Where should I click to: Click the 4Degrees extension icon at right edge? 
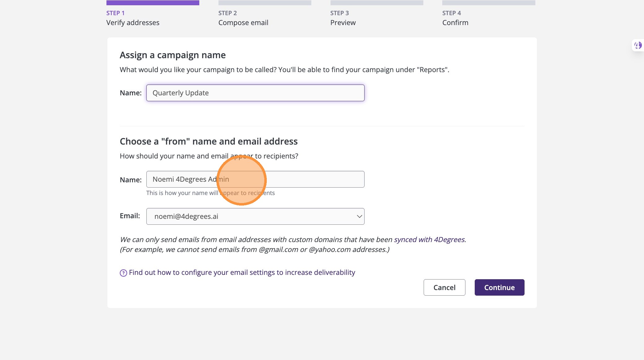point(638,46)
